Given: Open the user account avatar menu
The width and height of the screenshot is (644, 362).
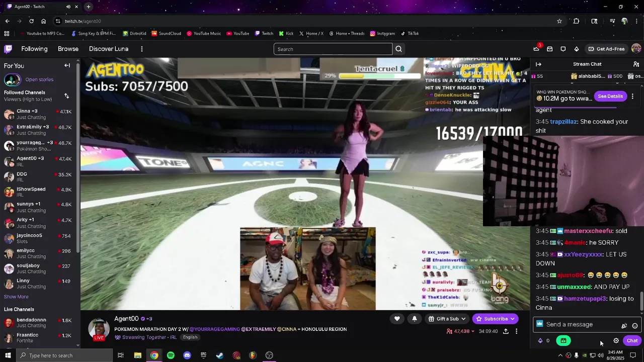Looking at the screenshot, I should point(636,49).
